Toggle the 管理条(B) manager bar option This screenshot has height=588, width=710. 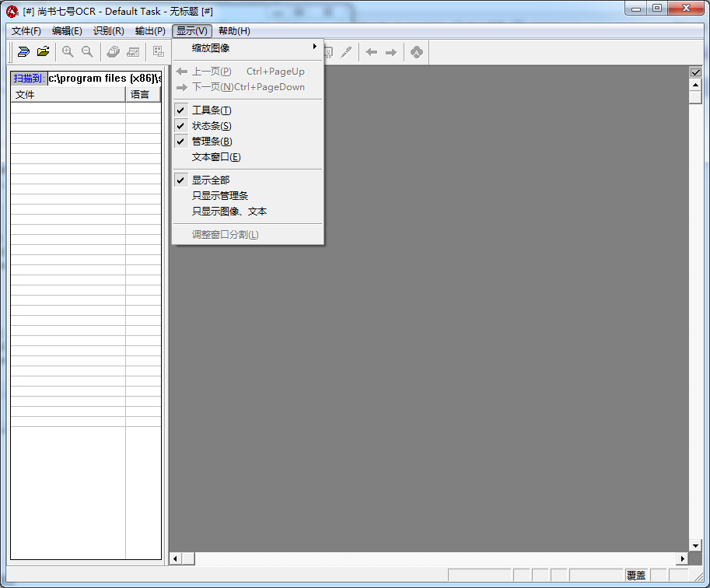pyautogui.click(x=248, y=142)
